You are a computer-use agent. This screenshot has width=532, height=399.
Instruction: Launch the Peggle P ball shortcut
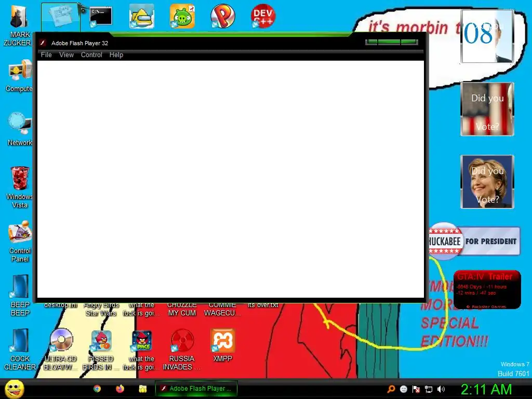point(222,16)
